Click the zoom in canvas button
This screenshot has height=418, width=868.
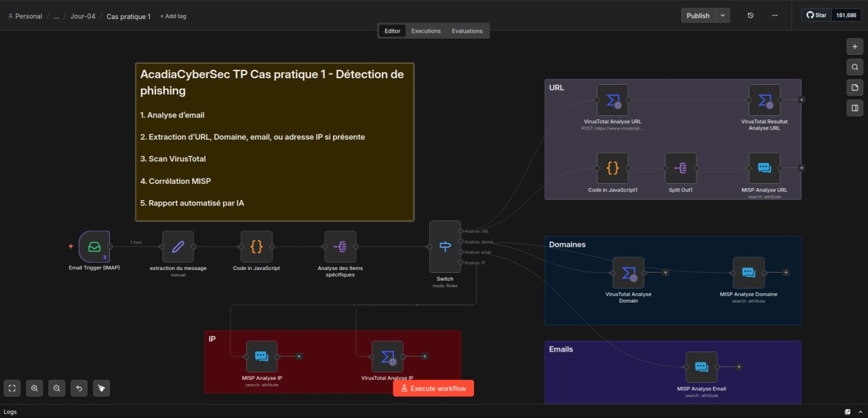(x=35, y=388)
